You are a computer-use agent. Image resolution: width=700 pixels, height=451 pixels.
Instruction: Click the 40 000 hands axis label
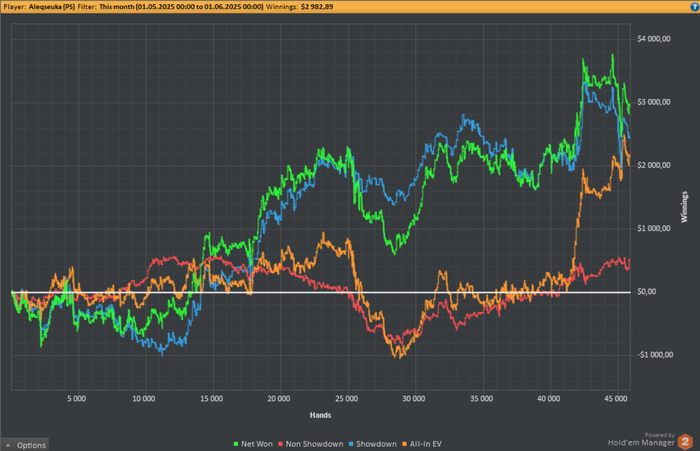pyautogui.click(x=549, y=399)
